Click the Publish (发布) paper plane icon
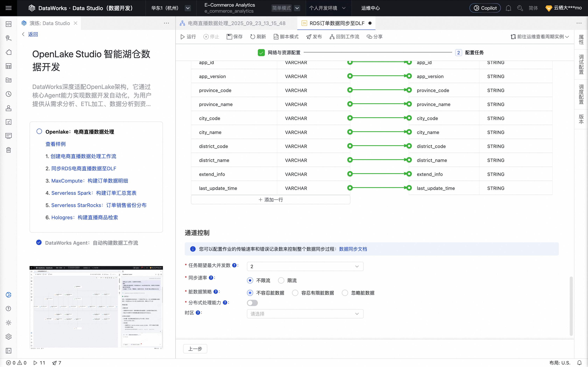This screenshot has height=367, width=588. 309,37
